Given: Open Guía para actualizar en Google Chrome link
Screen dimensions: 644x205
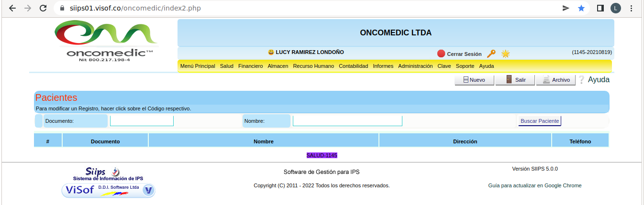Looking at the screenshot, I should click(534, 185).
